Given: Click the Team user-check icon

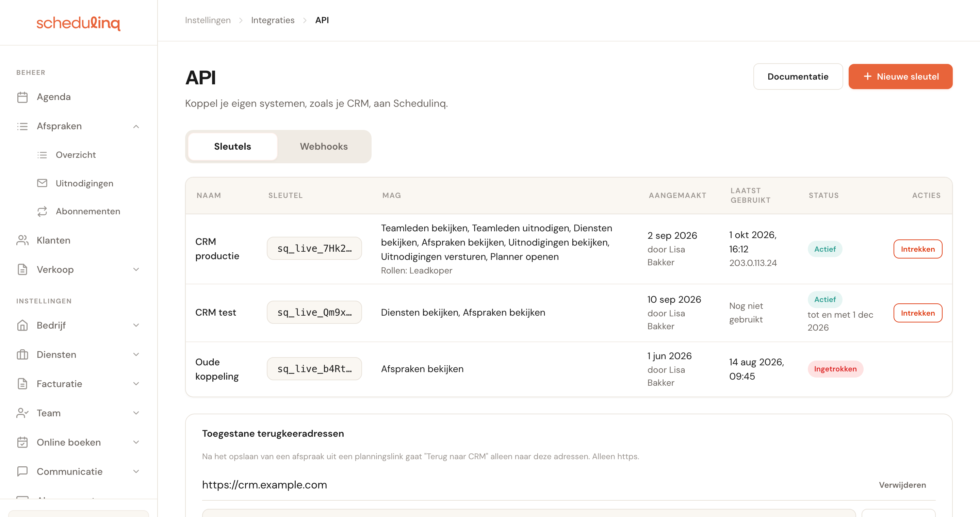Looking at the screenshot, I should coord(22,413).
